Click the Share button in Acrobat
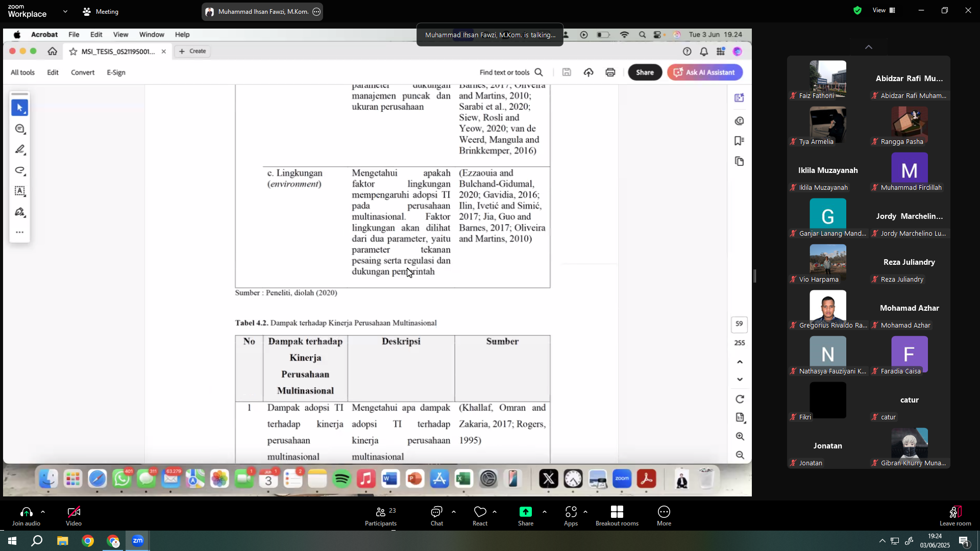Viewport: 980px width, 551px height. (x=645, y=72)
